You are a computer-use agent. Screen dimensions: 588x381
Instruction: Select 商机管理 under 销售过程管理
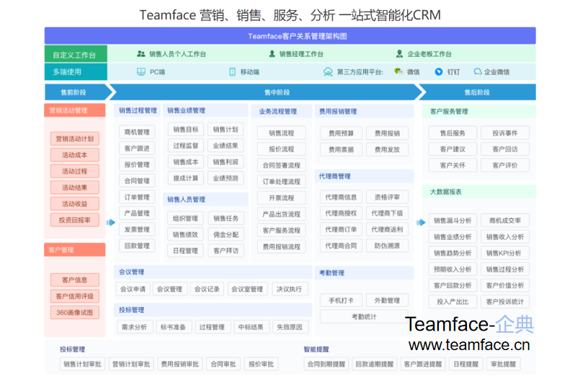coord(137,132)
